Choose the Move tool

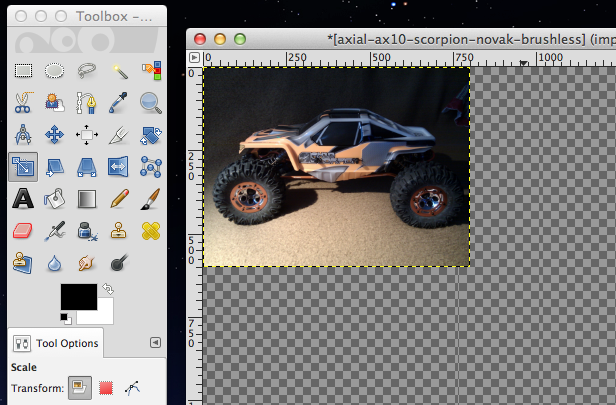point(55,134)
